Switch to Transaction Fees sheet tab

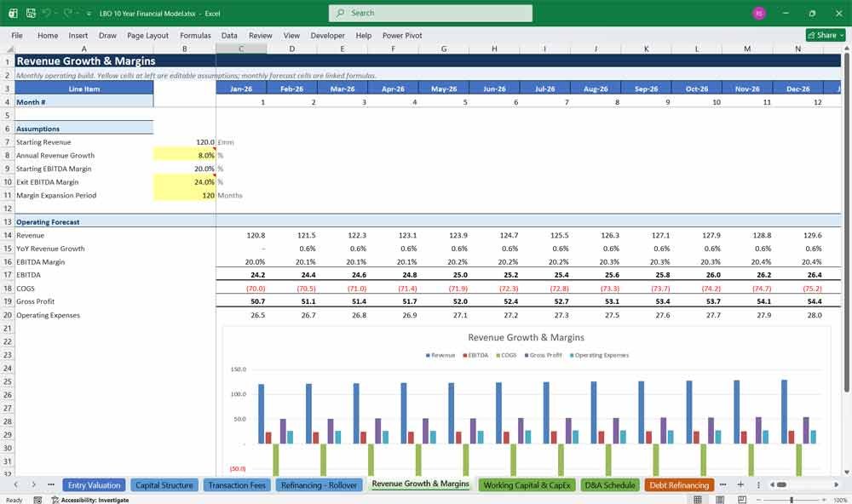point(236,485)
